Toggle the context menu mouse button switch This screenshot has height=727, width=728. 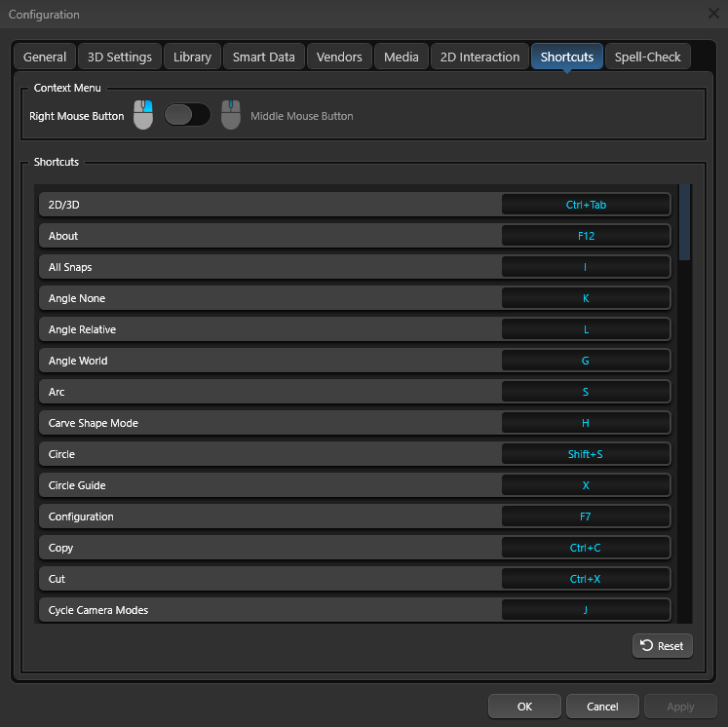pyautogui.click(x=187, y=115)
